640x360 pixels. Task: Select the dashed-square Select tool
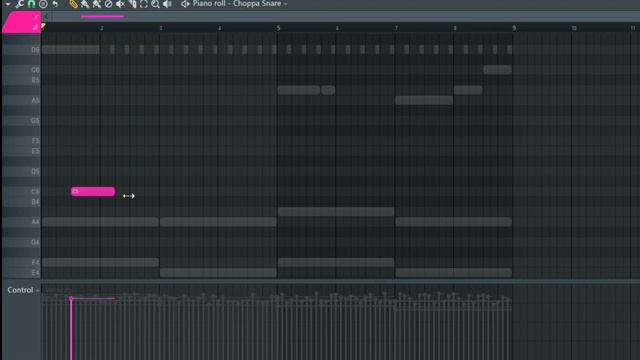(x=144, y=4)
